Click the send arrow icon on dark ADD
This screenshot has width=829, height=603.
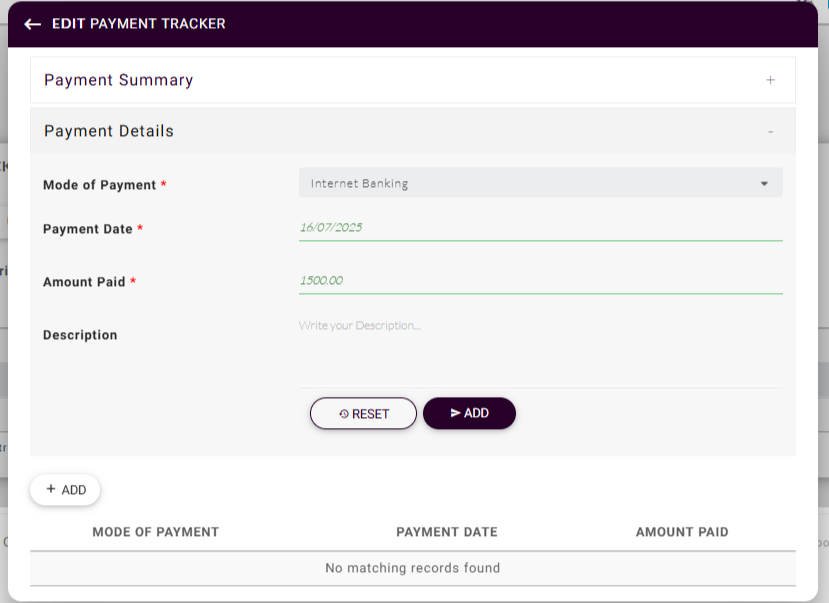click(455, 413)
